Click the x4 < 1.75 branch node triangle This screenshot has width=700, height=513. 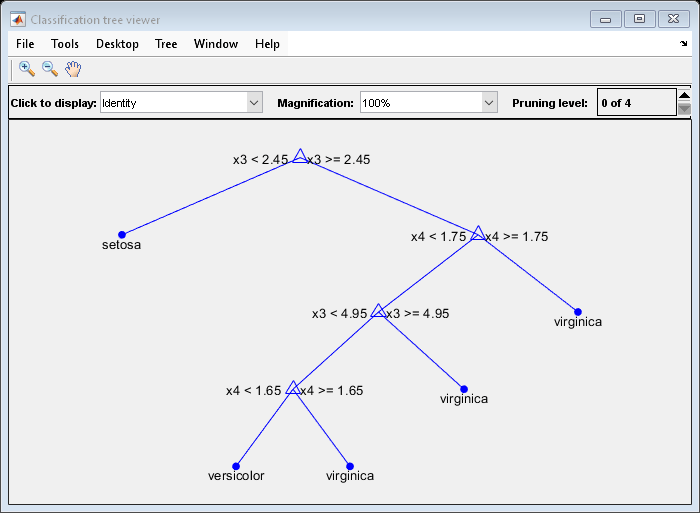click(478, 234)
